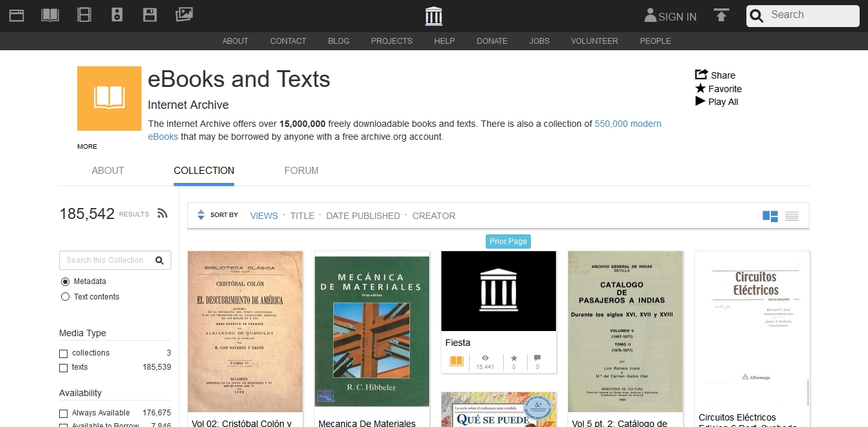Sort results by CREATOR
Viewport: 868px width, 427px height.
click(434, 216)
